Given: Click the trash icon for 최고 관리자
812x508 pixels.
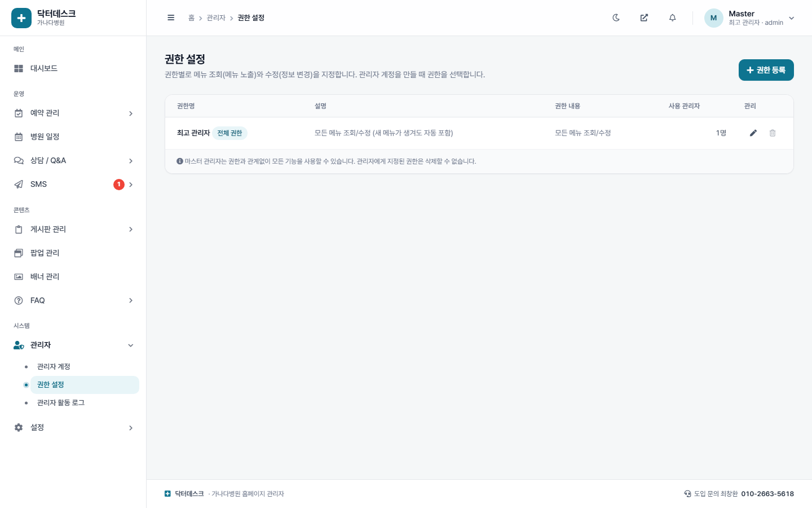Looking at the screenshot, I should (773, 133).
